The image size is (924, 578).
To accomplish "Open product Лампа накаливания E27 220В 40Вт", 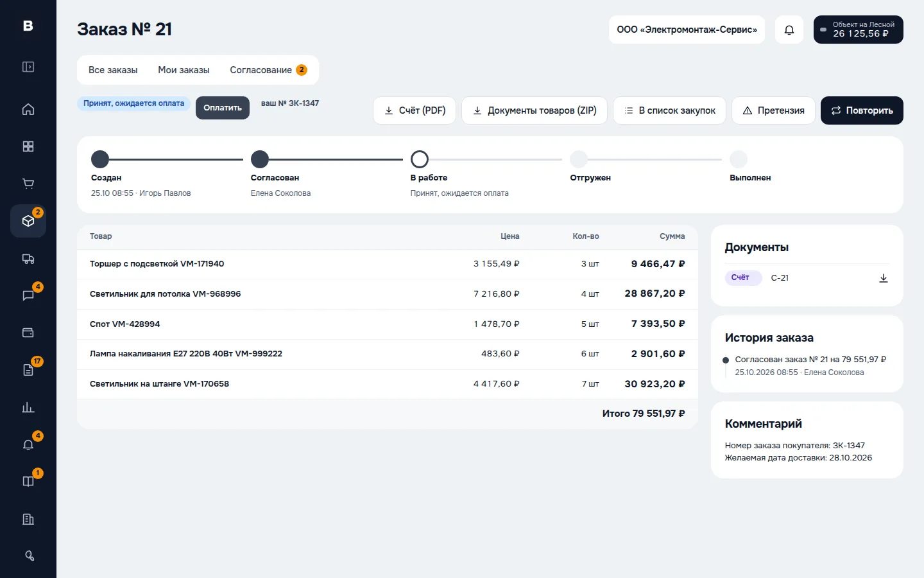I will coord(186,354).
